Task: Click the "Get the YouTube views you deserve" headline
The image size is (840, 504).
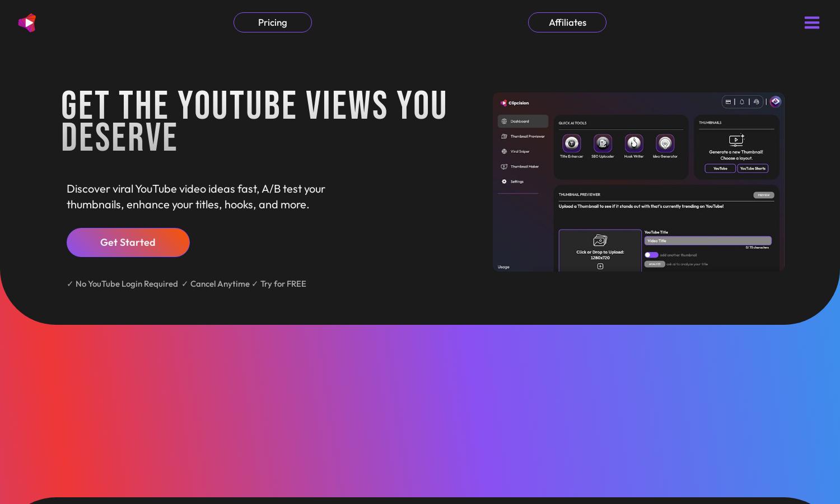Action: [x=254, y=121]
